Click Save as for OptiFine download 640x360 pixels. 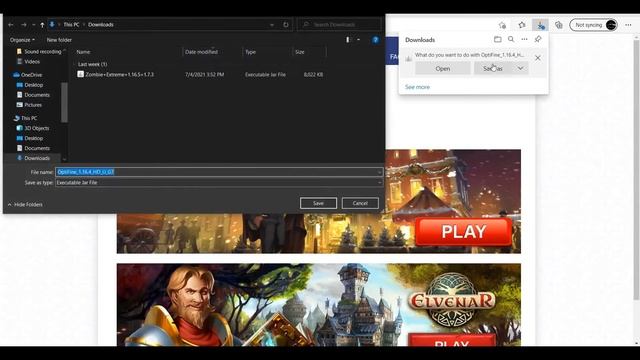coord(493,69)
